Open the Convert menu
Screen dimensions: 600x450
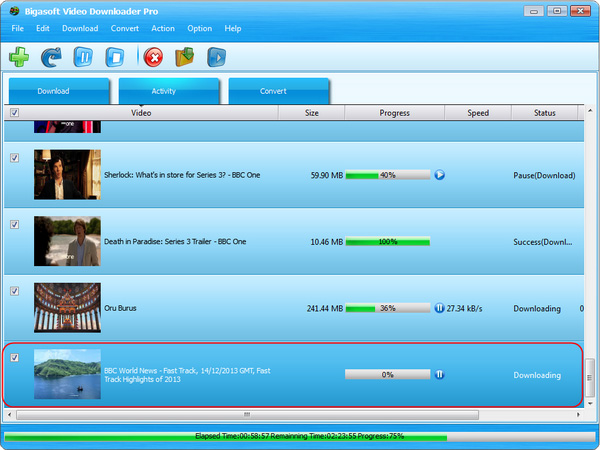[125, 28]
